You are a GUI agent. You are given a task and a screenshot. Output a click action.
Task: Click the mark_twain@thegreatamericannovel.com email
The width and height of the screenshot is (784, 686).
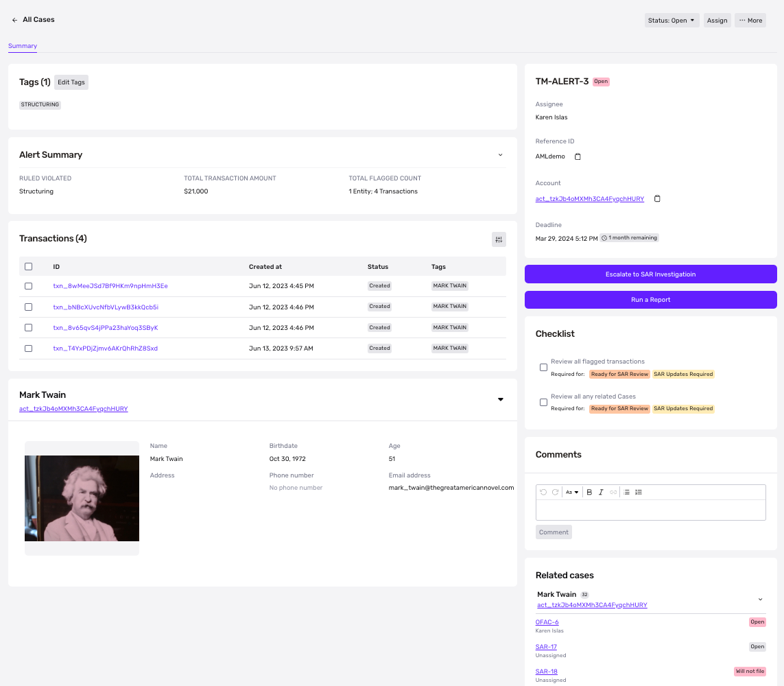(451, 488)
